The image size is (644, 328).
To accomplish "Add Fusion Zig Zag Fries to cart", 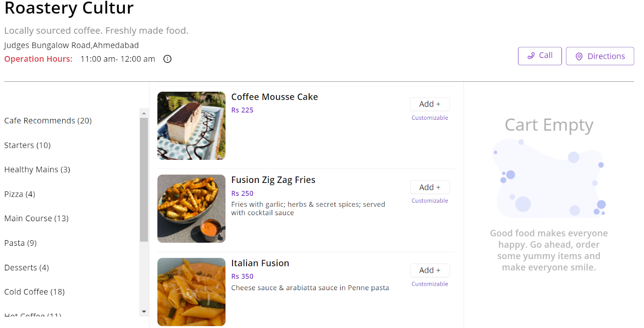I will coord(429,187).
